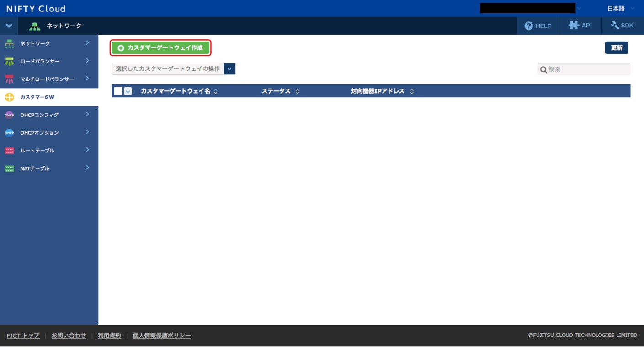Image resolution: width=644 pixels, height=347 pixels.
Task: Select カスタマーGW in the sidebar
Action: pos(37,97)
